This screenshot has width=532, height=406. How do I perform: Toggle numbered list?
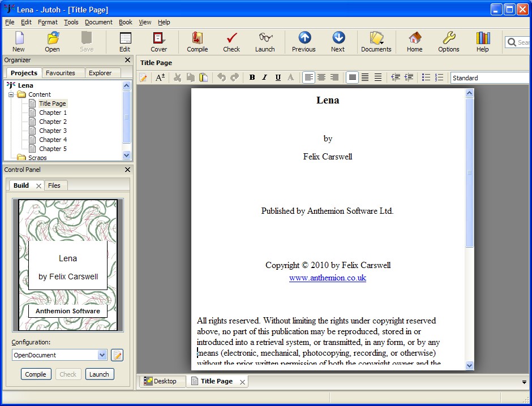click(x=439, y=77)
